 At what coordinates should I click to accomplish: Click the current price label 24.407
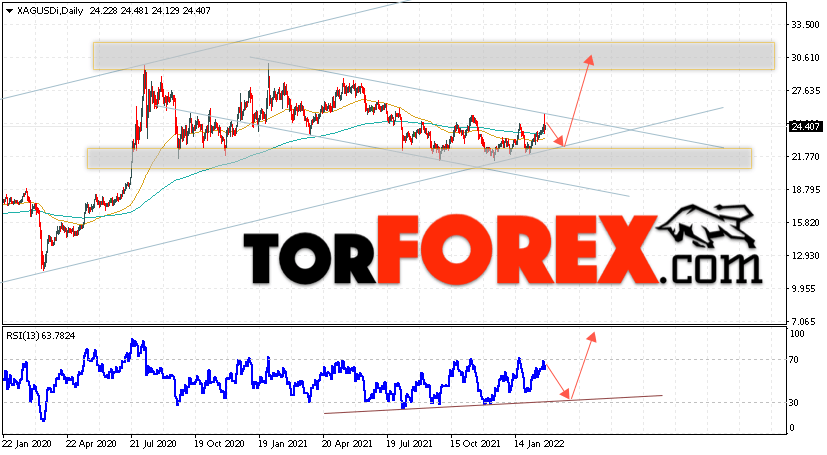805,127
